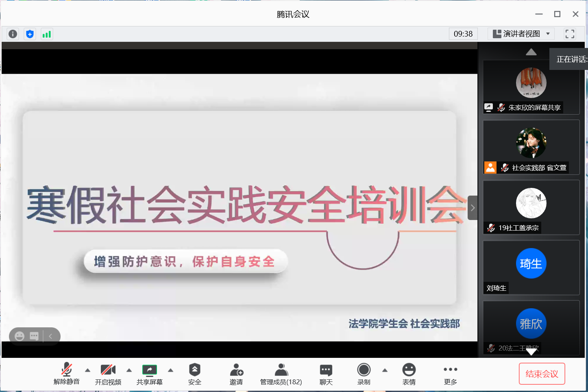The width and height of the screenshot is (588, 392).
Task: Open the meeting info icon
Action: point(13,34)
